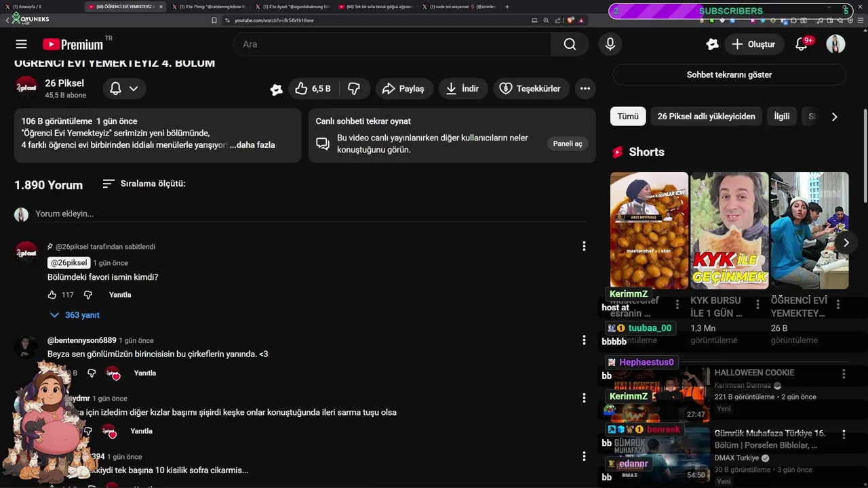
Task: Go back with browser back chevron
Action: pos(7,20)
